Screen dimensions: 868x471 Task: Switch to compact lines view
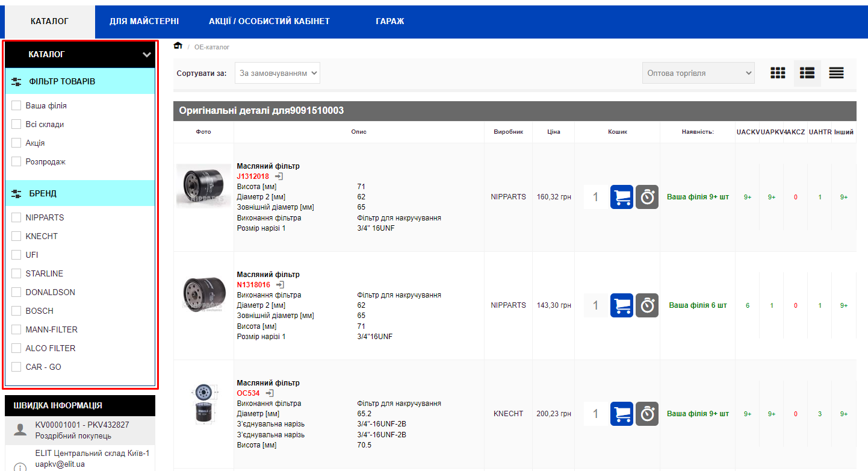836,73
